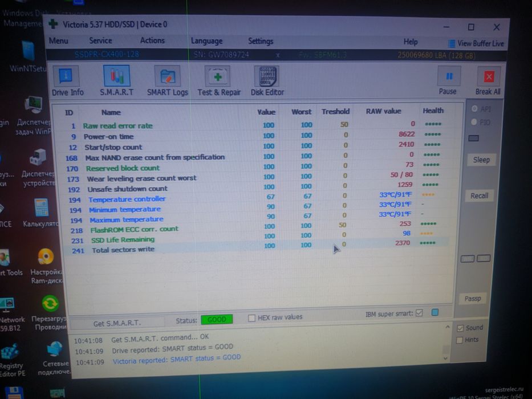Toggle HEX raw values checkbox
Viewport: 532px width, 399px height.
coord(251,318)
